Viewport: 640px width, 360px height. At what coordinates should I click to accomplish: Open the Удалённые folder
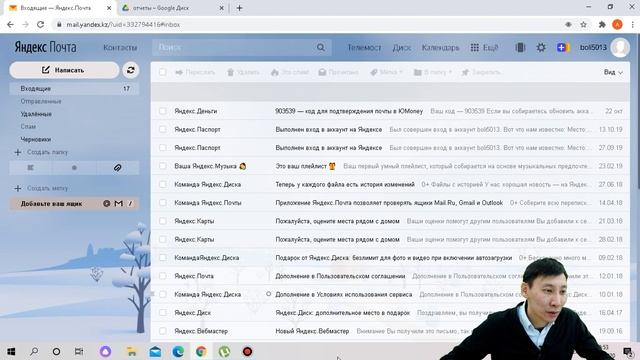[x=36, y=114]
